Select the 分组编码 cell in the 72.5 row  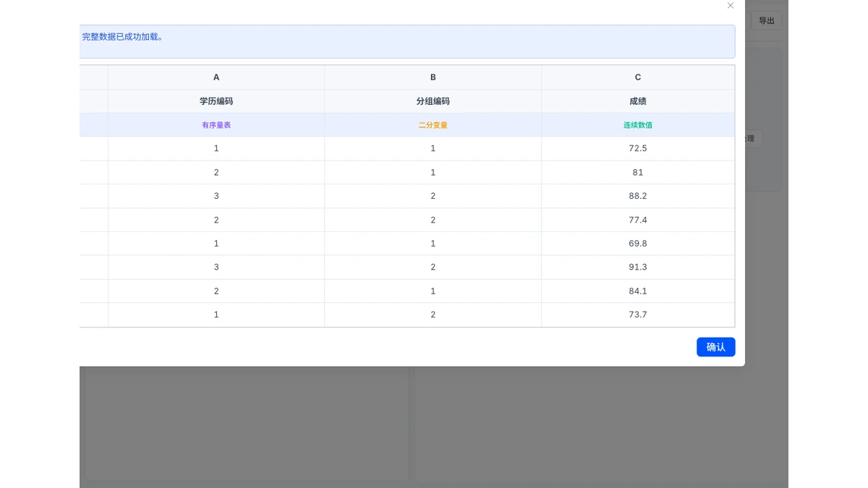pyautogui.click(x=433, y=148)
